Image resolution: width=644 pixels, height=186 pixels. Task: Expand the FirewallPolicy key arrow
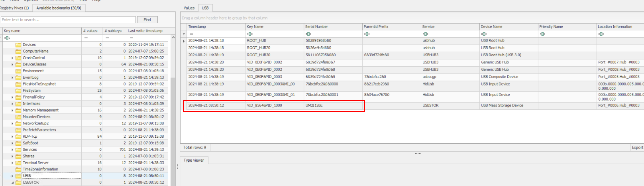pos(12,97)
